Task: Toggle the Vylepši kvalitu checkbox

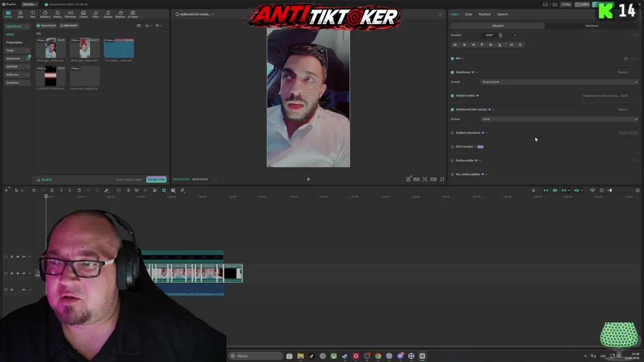Action: pyautogui.click(x=452, y=96)
